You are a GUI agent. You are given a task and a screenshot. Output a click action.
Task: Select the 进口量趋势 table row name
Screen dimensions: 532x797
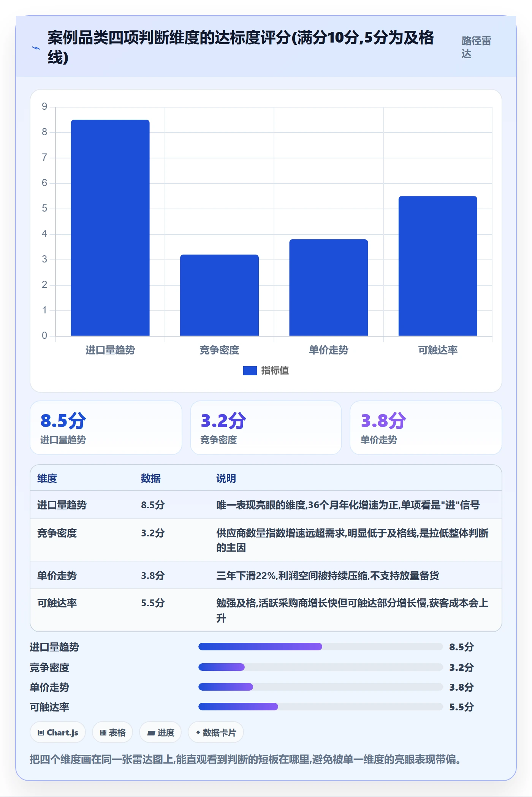(62, 505)
